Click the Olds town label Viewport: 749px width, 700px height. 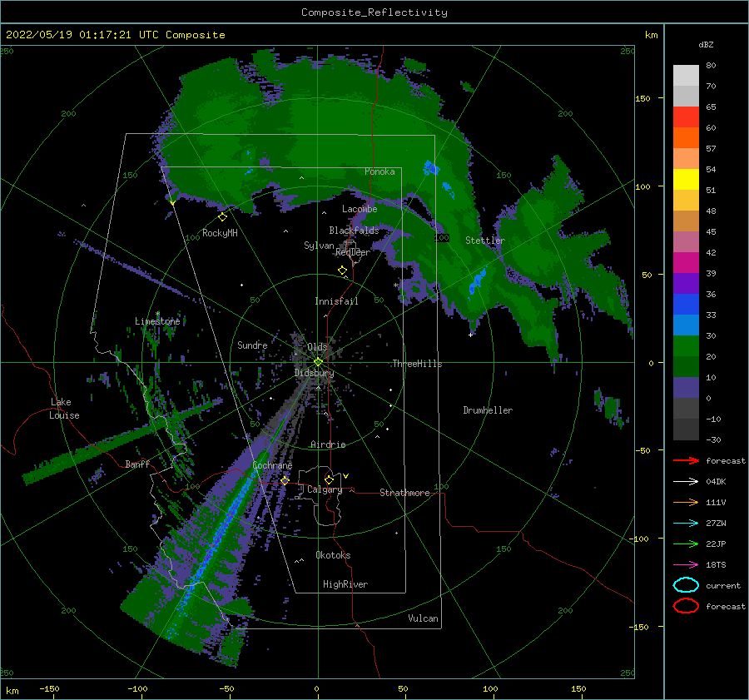(x=317, y=346)
